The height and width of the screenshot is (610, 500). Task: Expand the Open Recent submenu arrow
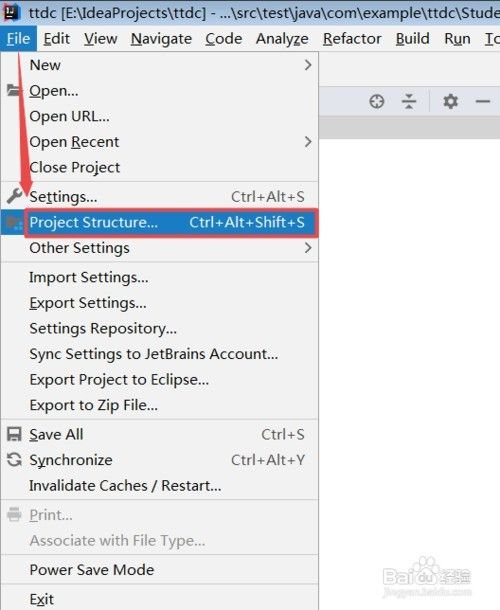tap(308, 142)
